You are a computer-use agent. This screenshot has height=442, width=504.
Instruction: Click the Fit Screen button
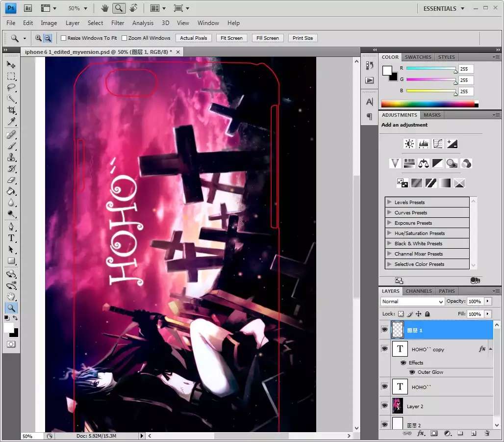[x=231, y=38]
